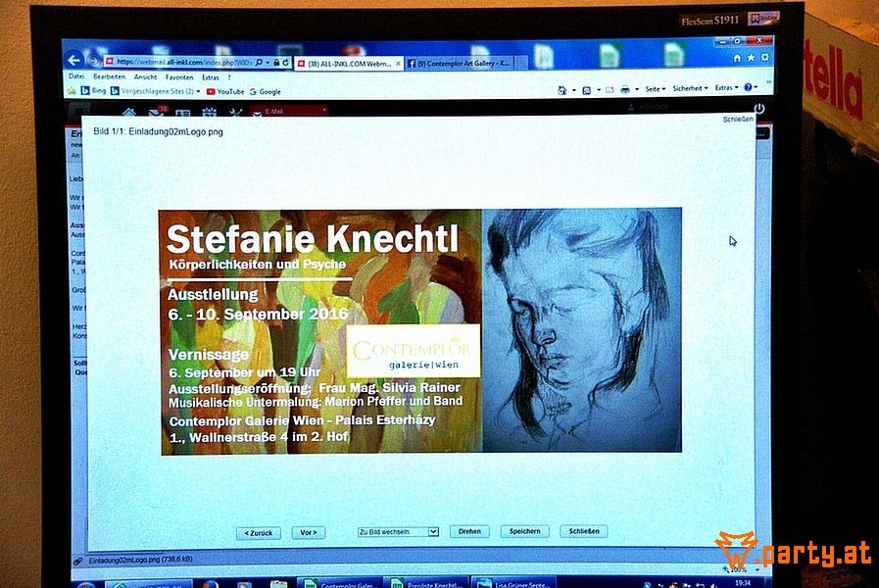The image size is (879, 588).
Task: Open the question mark help menu
Action: pyautogui.click(x=229, y=77)
